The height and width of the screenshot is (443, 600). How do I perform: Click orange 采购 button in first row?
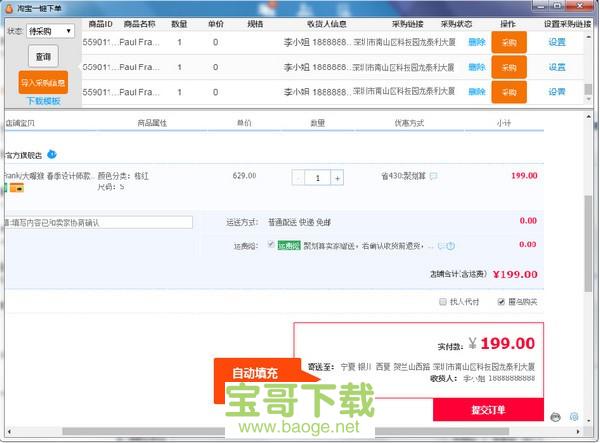tap(509, 42)
